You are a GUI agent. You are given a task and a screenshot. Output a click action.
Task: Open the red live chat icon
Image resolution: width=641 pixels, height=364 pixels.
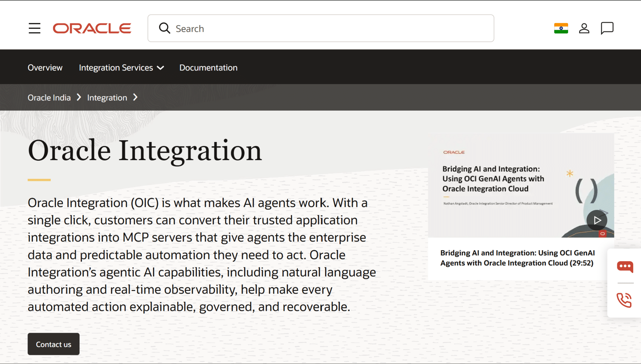pos(625,267)
